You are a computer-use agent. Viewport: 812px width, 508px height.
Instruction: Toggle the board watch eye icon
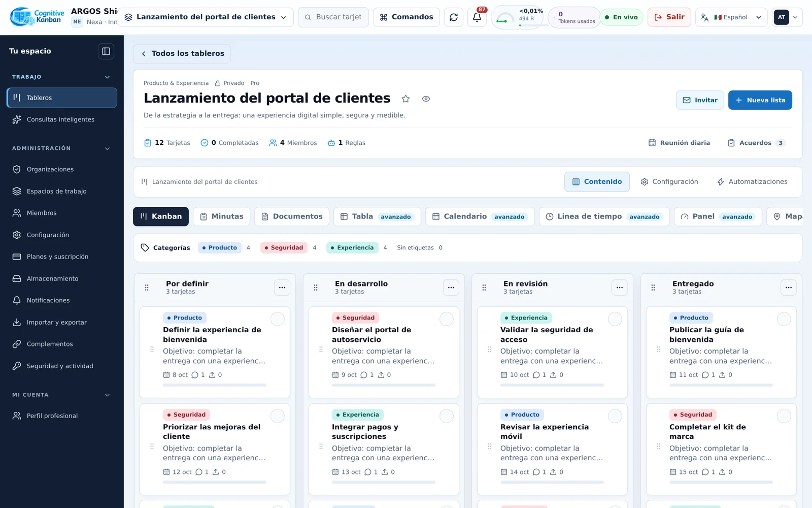(x=426, y=99)
